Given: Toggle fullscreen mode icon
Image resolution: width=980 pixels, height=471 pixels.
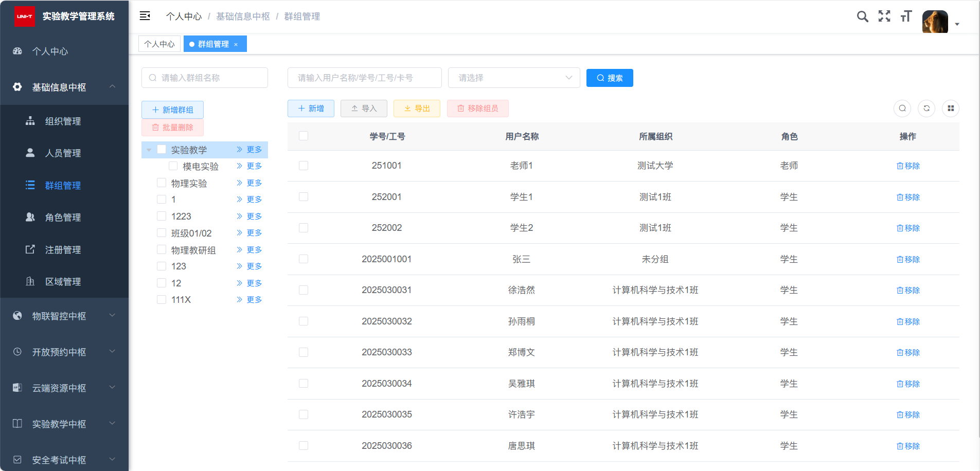Looking at the screenshot, I should point(884,16).
